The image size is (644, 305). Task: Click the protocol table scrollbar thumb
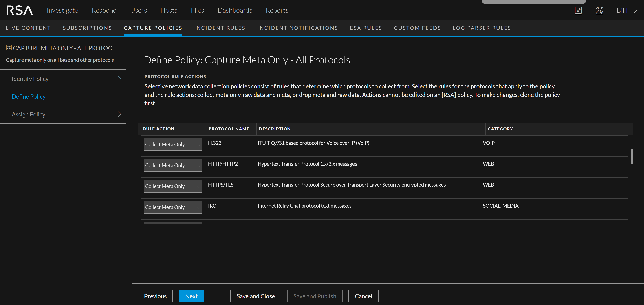(x=632, y=157)
